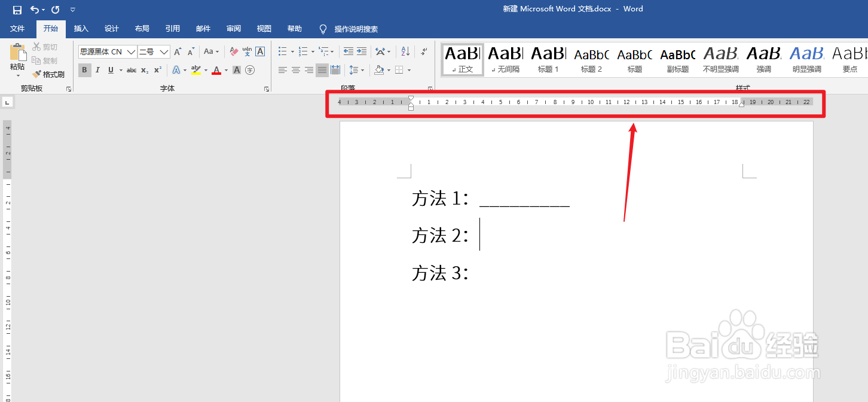
Task: Toggle the text highlight color
Action: pos(195,70)
